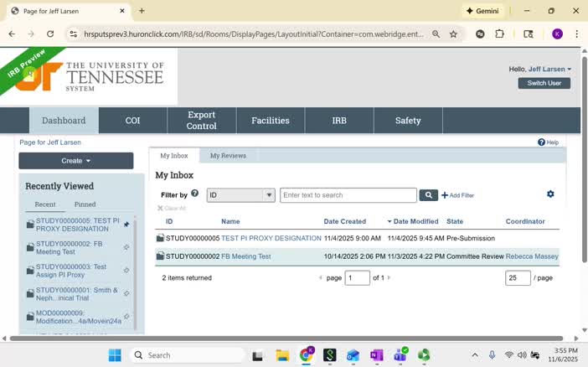The image size is (588, 367).
Task: Click folder icon of STUDY00000002 inbox row
Action: 160,256
